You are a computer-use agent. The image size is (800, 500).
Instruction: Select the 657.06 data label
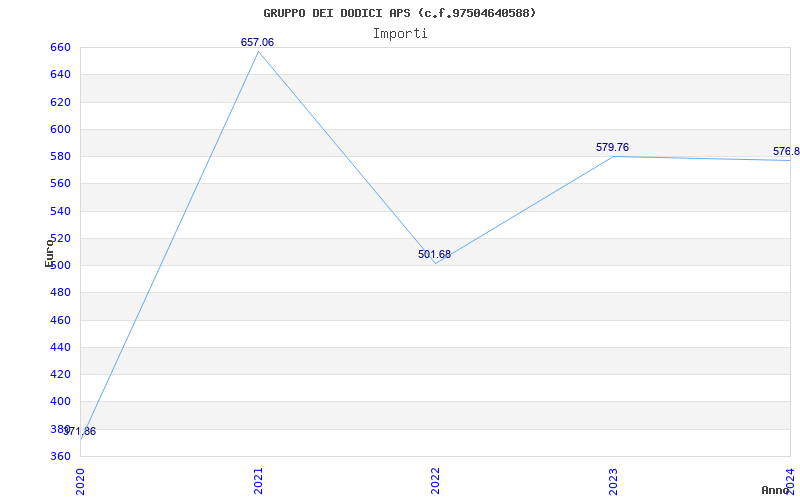(x=258, y=42)
